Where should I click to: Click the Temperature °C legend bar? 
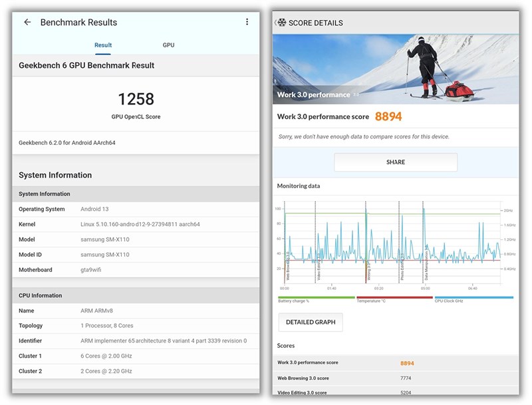tap(394, 298)
